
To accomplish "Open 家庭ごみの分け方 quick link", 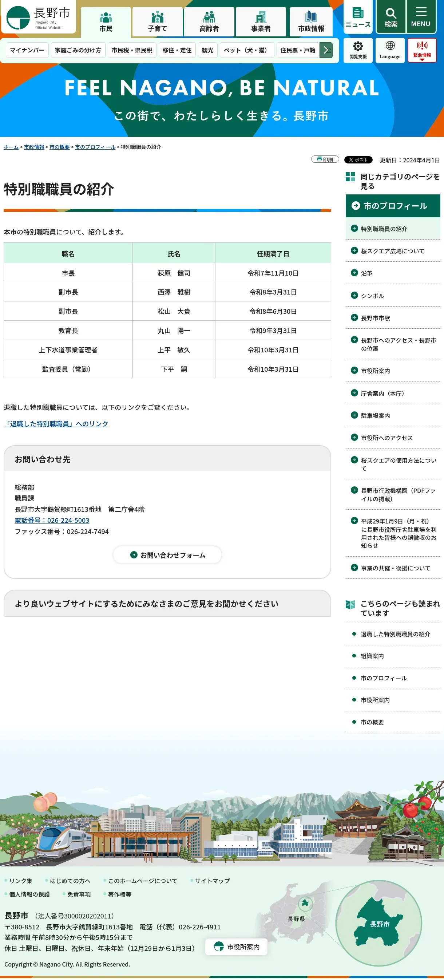I will (78, 50).
